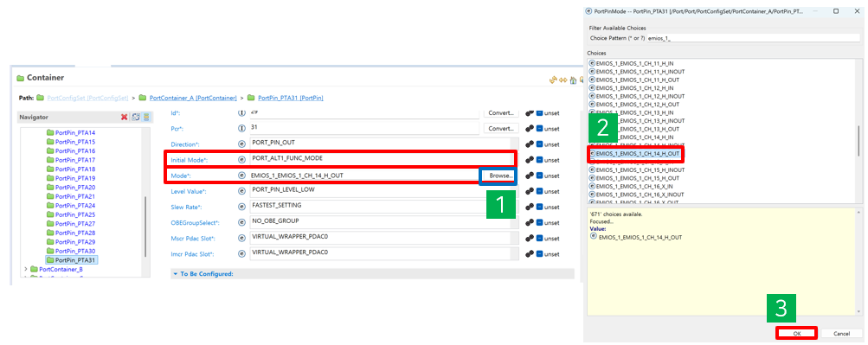This screenshot has height=345, width=868.
Task: Click the chain link icon on Slew Rate row
Action: (x=530, y=207)
